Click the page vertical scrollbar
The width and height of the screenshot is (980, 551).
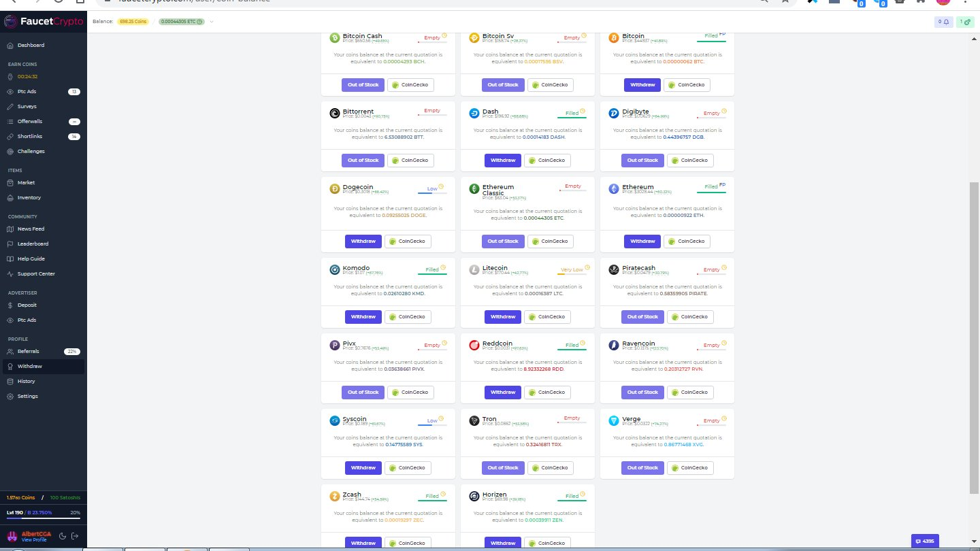pyautogui.click(x=973, y=337)
